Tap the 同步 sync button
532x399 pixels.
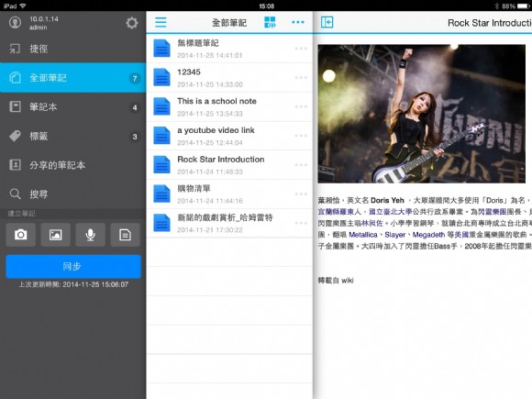[x=73, y=266]
